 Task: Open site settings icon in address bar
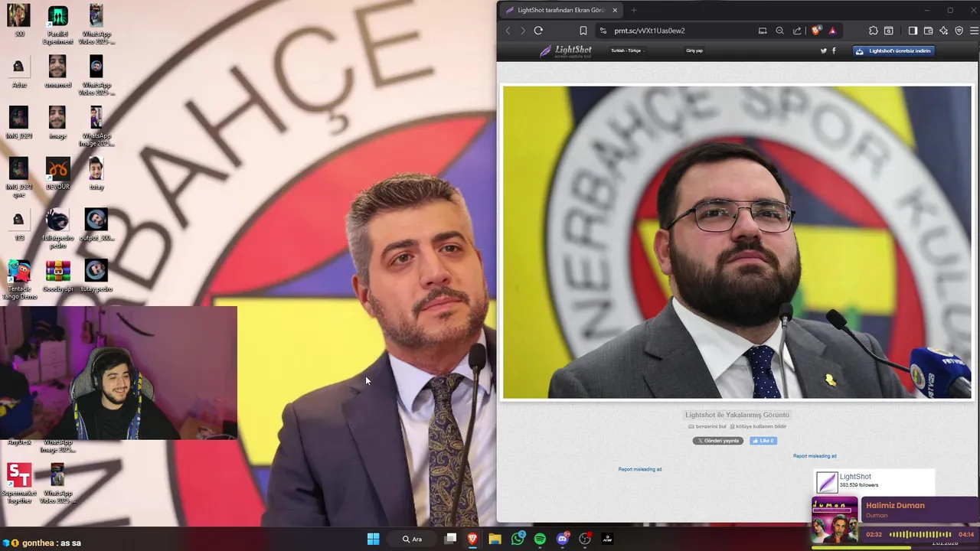pos(603,31)
